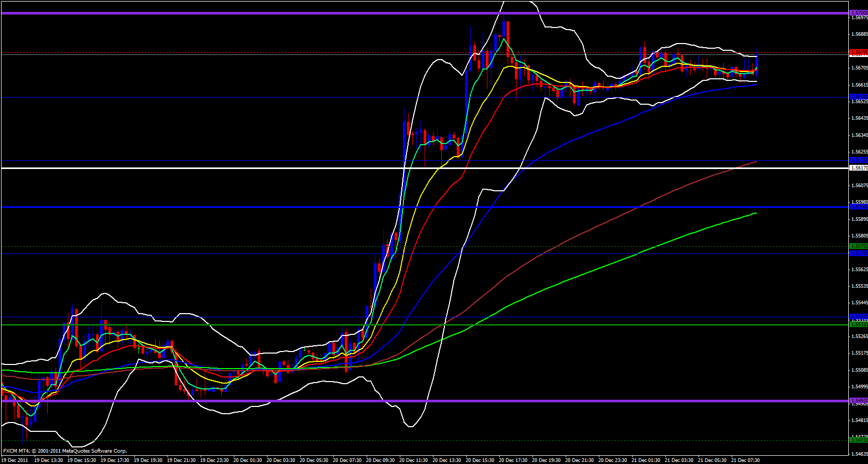Select the red 1.56790 current price tag
This screenshot has height=464, width=868.
[858, 52]
